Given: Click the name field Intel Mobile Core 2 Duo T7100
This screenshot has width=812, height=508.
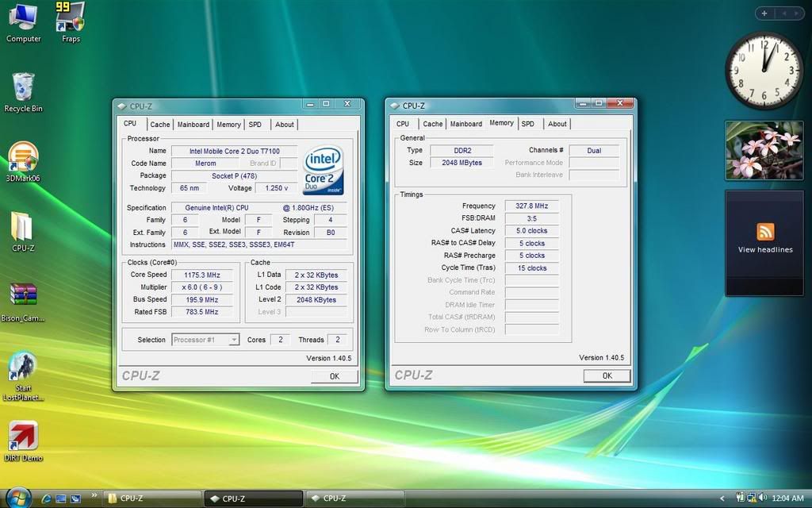Looking at the screenshot, I should point(234,151).
